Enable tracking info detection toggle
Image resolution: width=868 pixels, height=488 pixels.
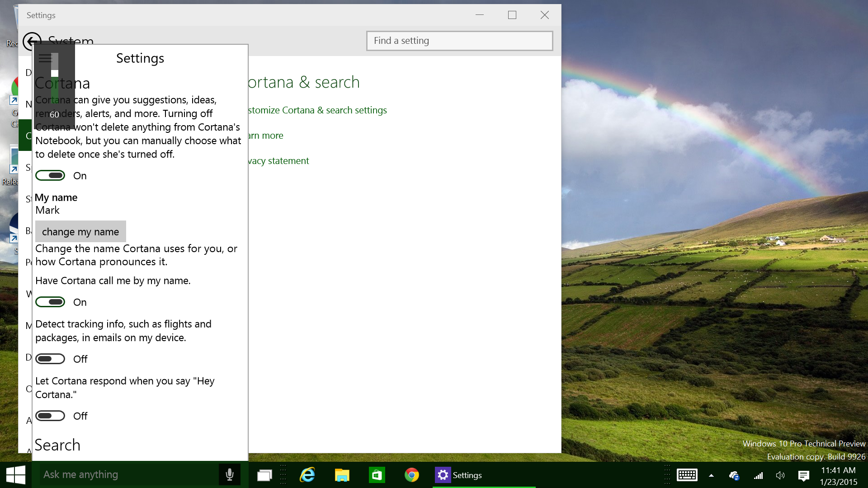(50, 359)
